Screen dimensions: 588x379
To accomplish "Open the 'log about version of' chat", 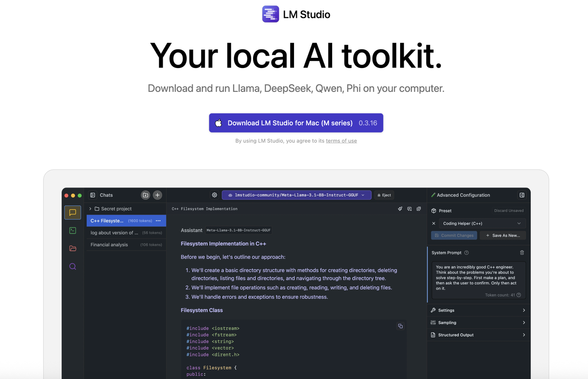I will pyautogui.click(x=126, y=233).
